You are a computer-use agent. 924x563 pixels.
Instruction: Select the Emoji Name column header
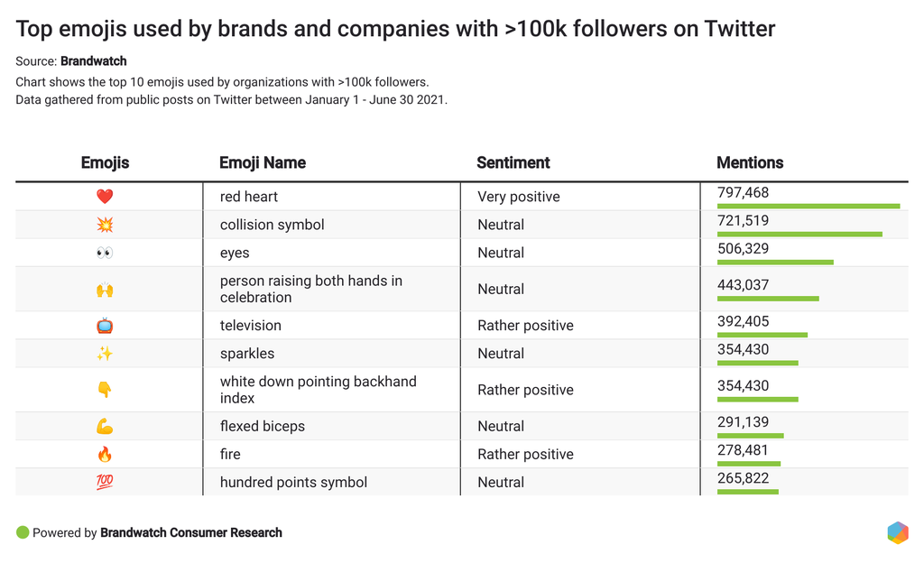pyautogui.click(x=263, y=163)
